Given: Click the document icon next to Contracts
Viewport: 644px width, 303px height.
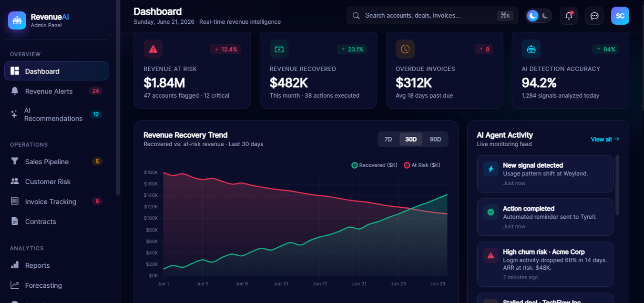Looking at the screenshot, I should tap(15, 222).
